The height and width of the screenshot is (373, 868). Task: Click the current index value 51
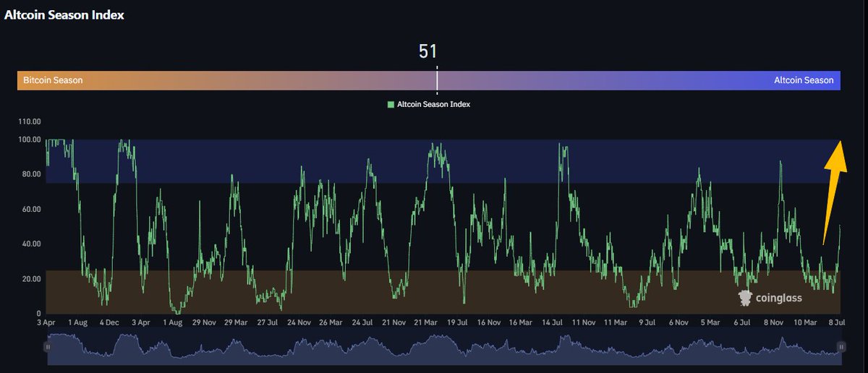click(x=428, y=51)
